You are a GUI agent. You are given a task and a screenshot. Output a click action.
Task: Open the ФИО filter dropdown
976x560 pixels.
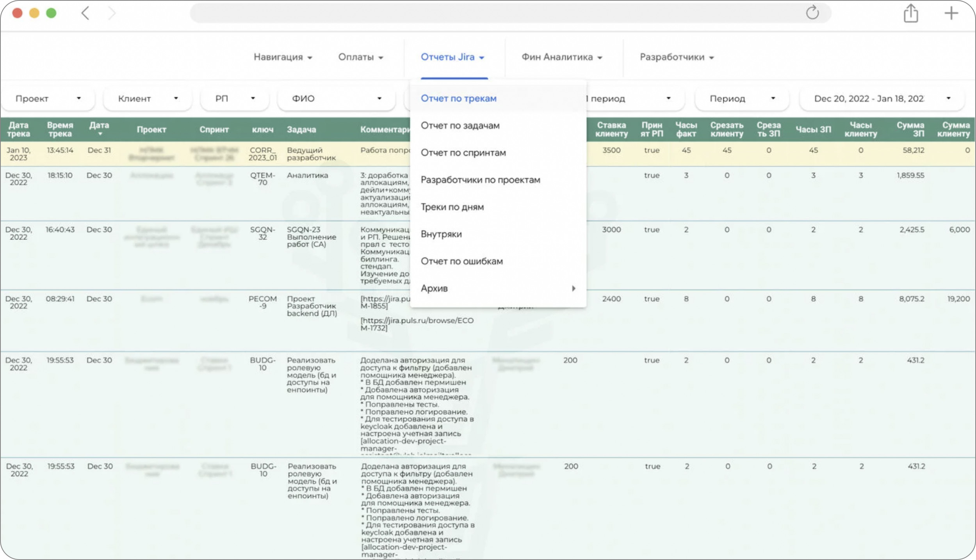tap(336, 98)
